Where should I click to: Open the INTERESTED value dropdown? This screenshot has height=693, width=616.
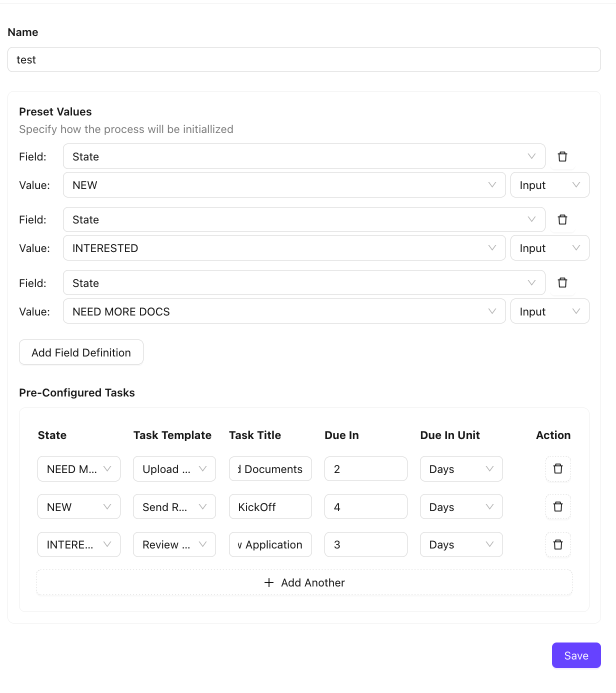tap(284, 248)
